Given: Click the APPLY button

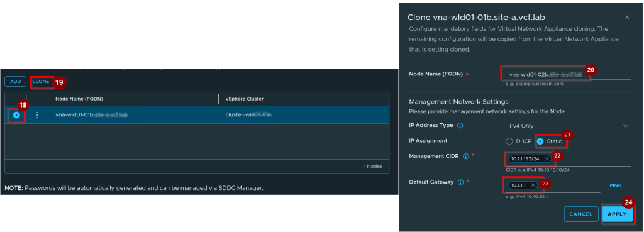Looking at the screenshot, I should pyautogui.click(x=618, y=214).
